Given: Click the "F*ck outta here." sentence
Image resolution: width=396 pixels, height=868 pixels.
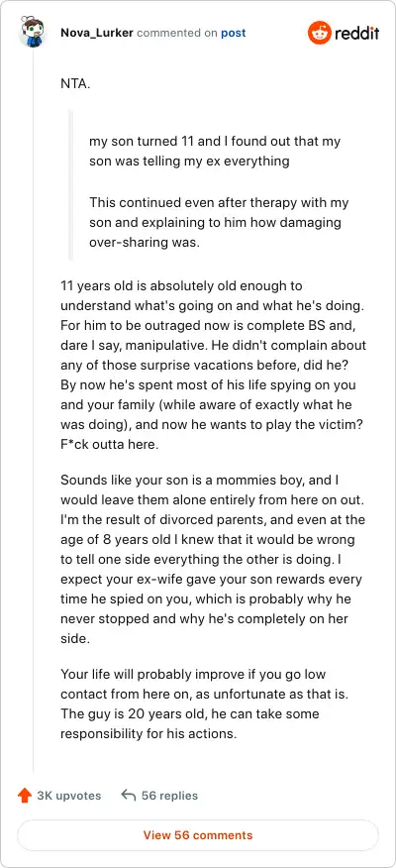Looking at the screenshot, I should coord(110,445).
